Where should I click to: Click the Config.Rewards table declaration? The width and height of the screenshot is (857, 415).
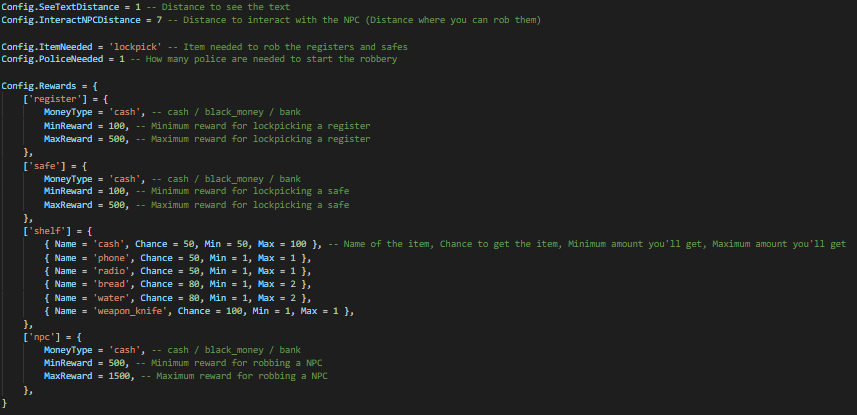49,86
